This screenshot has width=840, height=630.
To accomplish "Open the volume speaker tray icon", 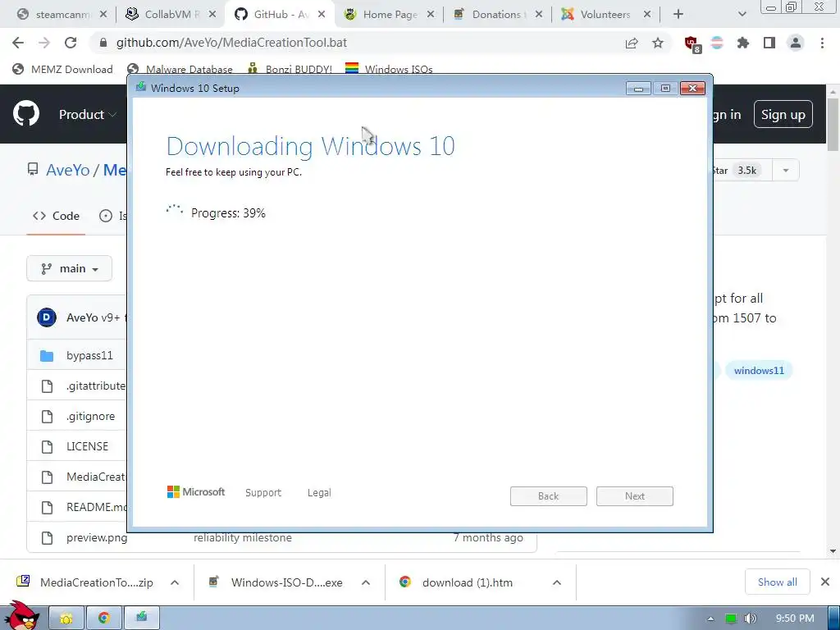I will click(750, 619).
